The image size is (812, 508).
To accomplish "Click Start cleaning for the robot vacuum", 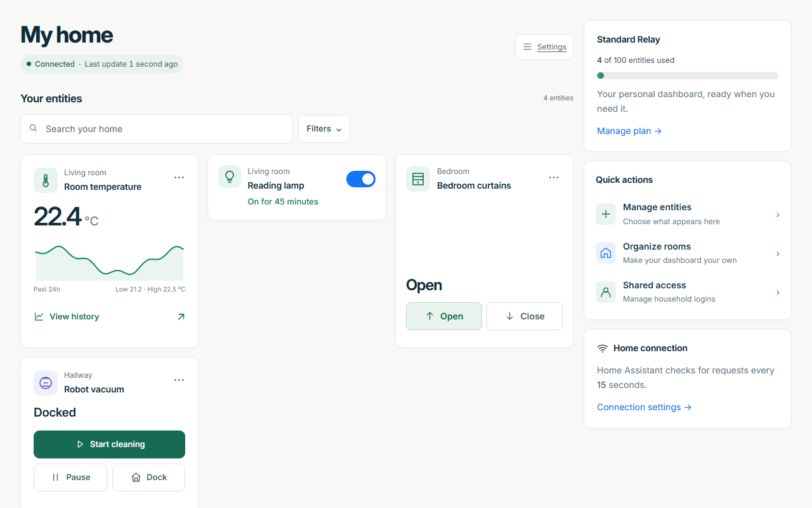I will click(109, 444).
